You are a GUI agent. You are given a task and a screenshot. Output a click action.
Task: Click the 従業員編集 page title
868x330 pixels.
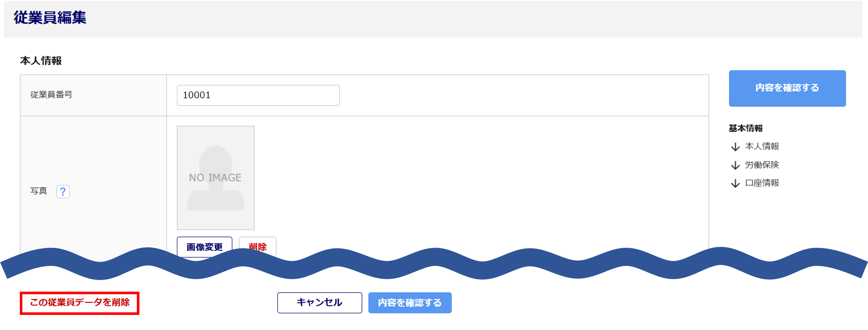click(x=50, y=18)
